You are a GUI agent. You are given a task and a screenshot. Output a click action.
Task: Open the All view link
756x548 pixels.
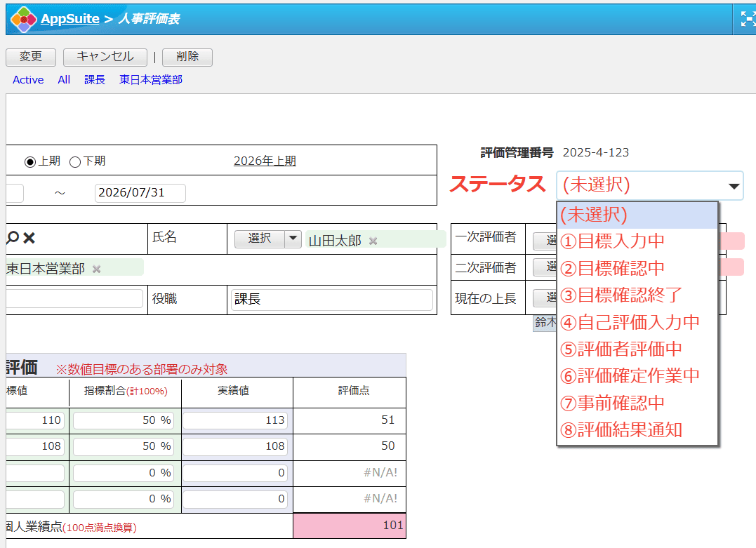coord(64,80)
